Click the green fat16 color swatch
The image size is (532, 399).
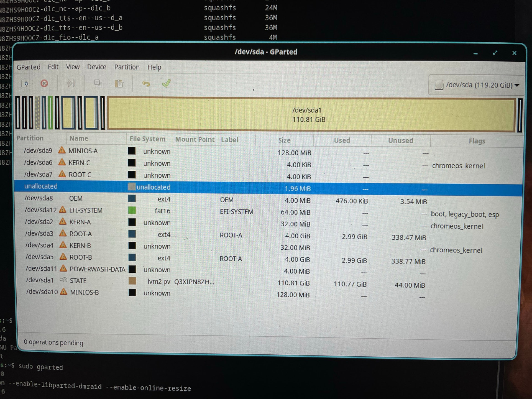(x=132, y=211)
